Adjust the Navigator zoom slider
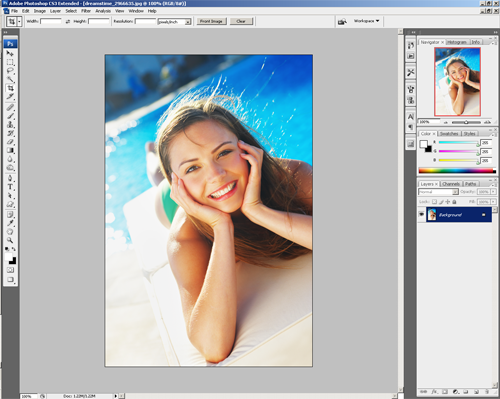The image size is (500, 399). (x=466, y=122)
